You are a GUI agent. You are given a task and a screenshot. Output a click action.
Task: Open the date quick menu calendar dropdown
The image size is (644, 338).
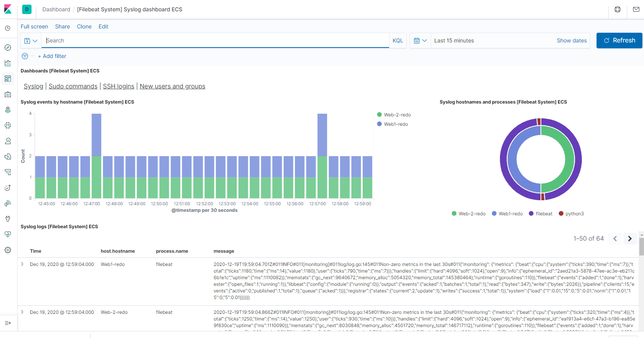click(420, 40)
